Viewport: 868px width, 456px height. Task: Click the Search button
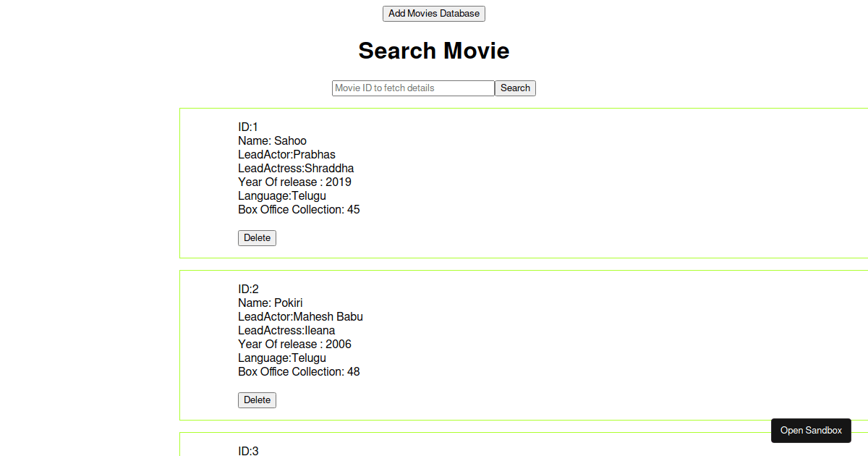[x=515, y=88]
